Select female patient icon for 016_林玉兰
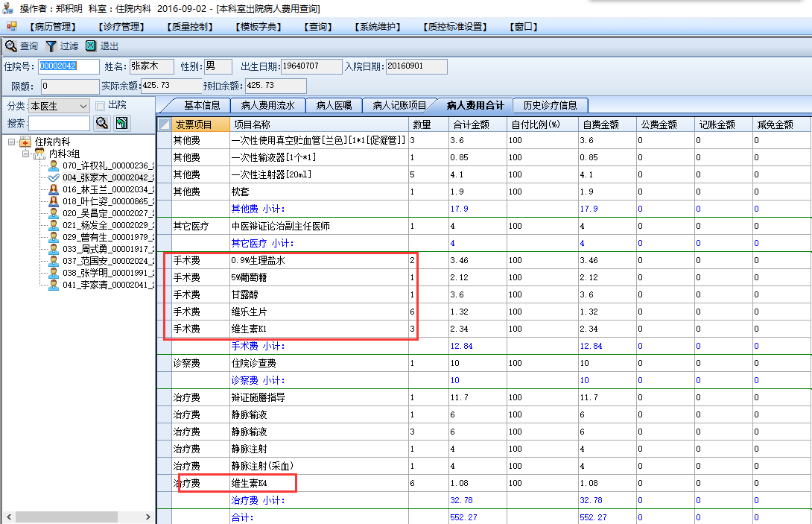Screen dimensions: 812x524 coord(54,189)
